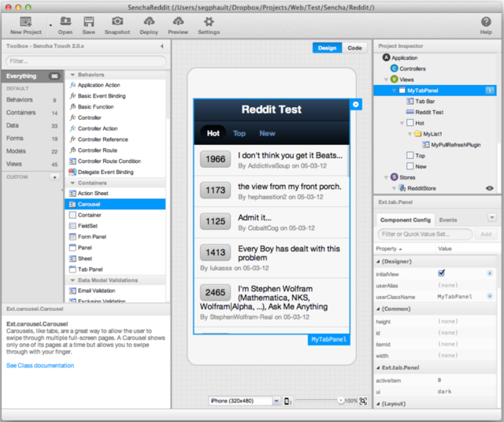The image size is (504, 422).
Task: Open the Help icon
Action: click(486, 22)
